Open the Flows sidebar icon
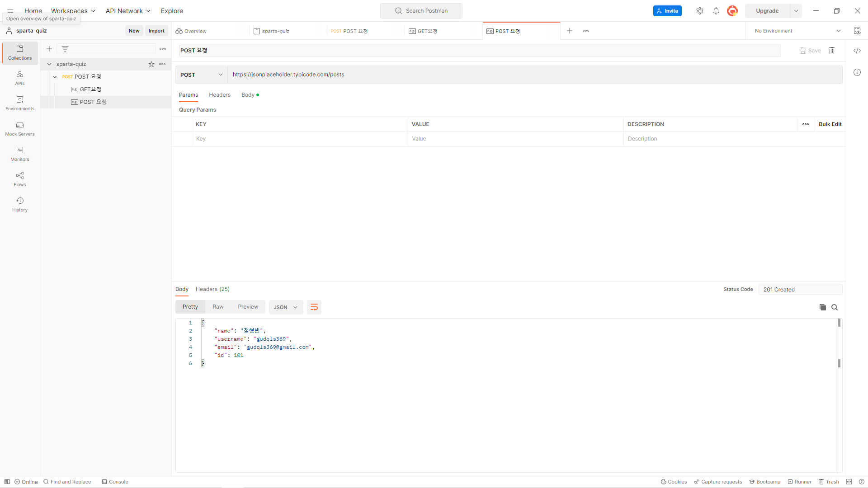Image resolution: width=868 pixels, height=488 pixels. pyautogui.click(x=20, y=179)
